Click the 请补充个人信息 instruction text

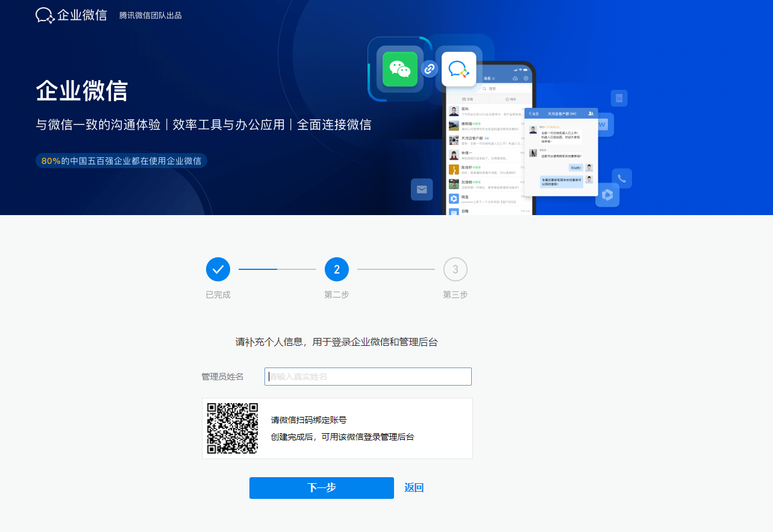pyautogui.click(x=336, y=342)
